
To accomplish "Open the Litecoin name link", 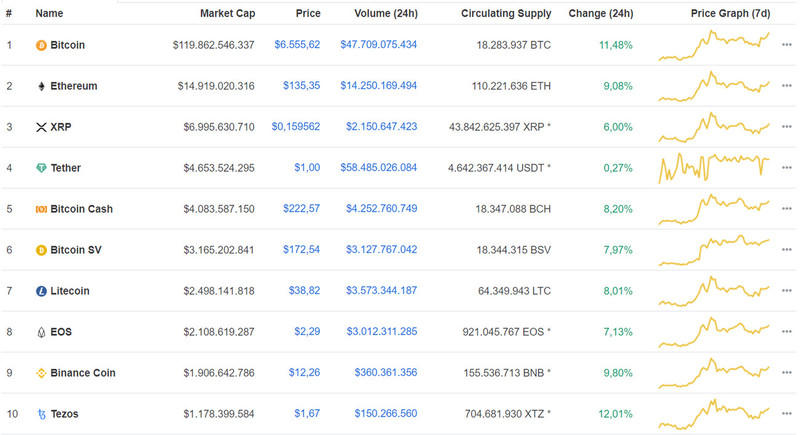I will coord(69,291).
